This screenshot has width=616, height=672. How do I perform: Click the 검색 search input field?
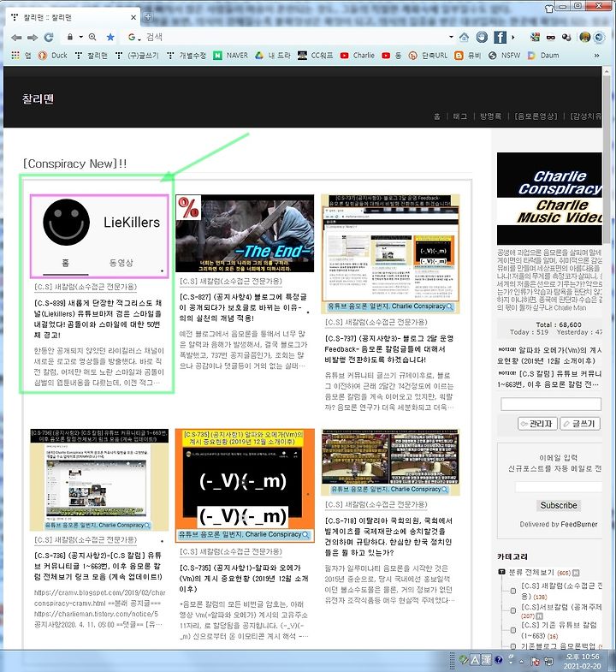[x=295, y=38]
